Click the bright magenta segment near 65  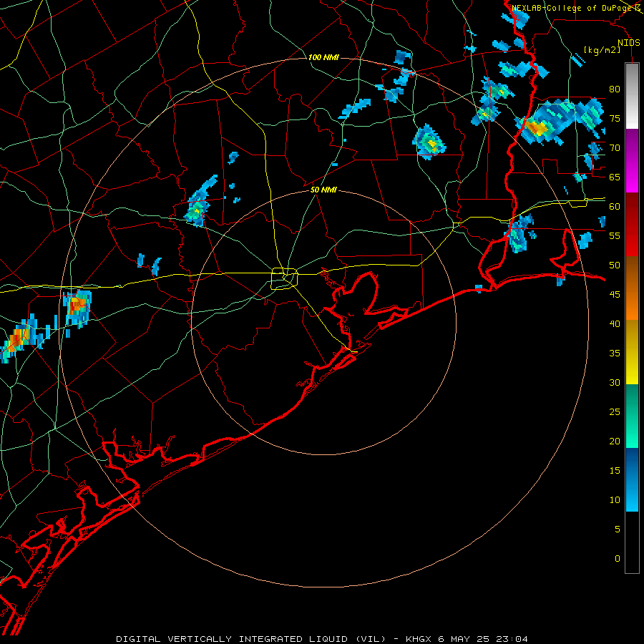632,176
